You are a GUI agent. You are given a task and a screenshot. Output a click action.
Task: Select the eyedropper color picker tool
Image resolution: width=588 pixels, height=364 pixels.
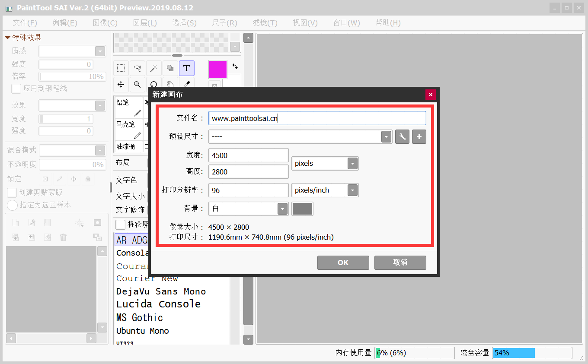pyautogui.click(x=187, y=83)
